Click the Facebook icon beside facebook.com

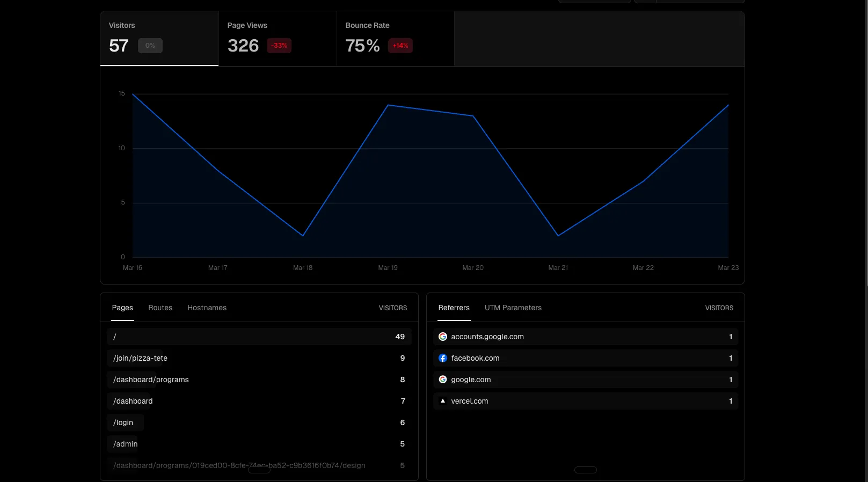(x=443, y=358)
